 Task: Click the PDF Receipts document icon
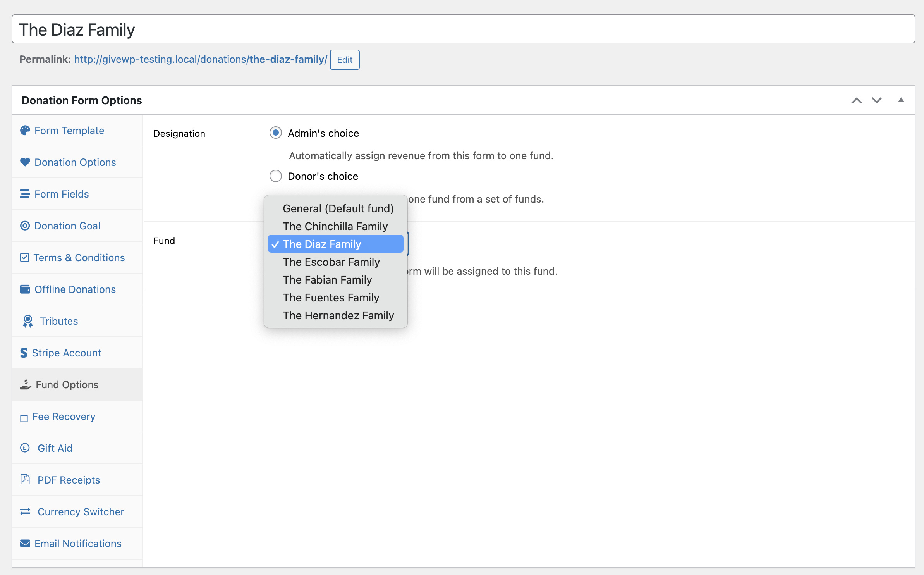pyautogui.click(x=25, y=480)
